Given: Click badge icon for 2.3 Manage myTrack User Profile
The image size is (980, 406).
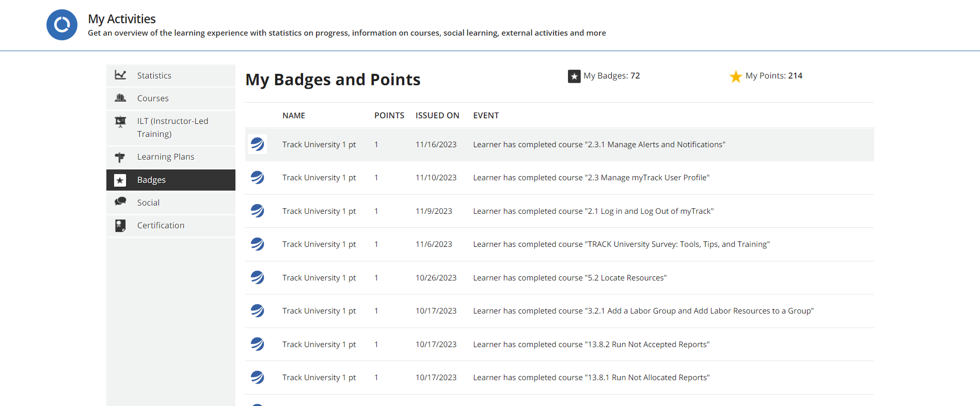Looking at the screenshot, I should pos(257,178).
